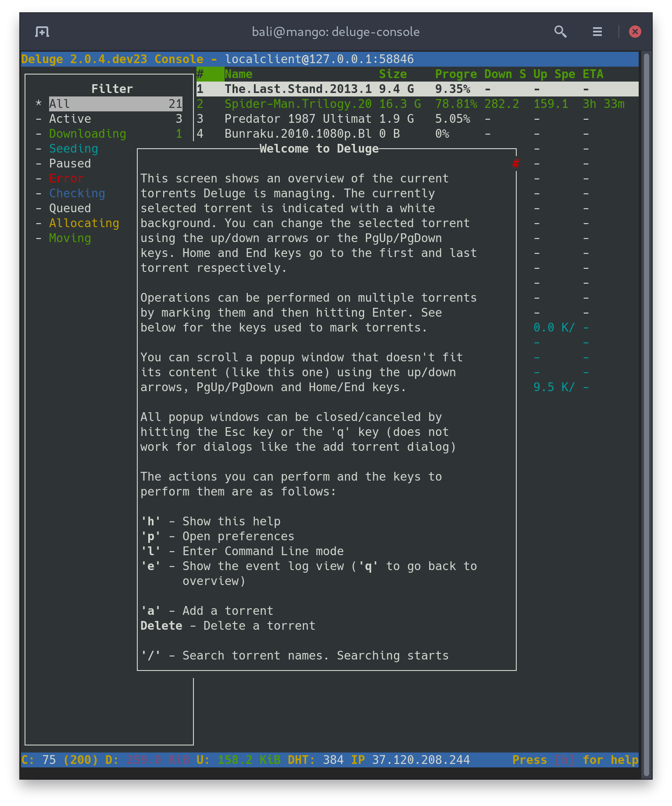Click the Size column header
672x806 pixels.
click(x=393, y=74)
